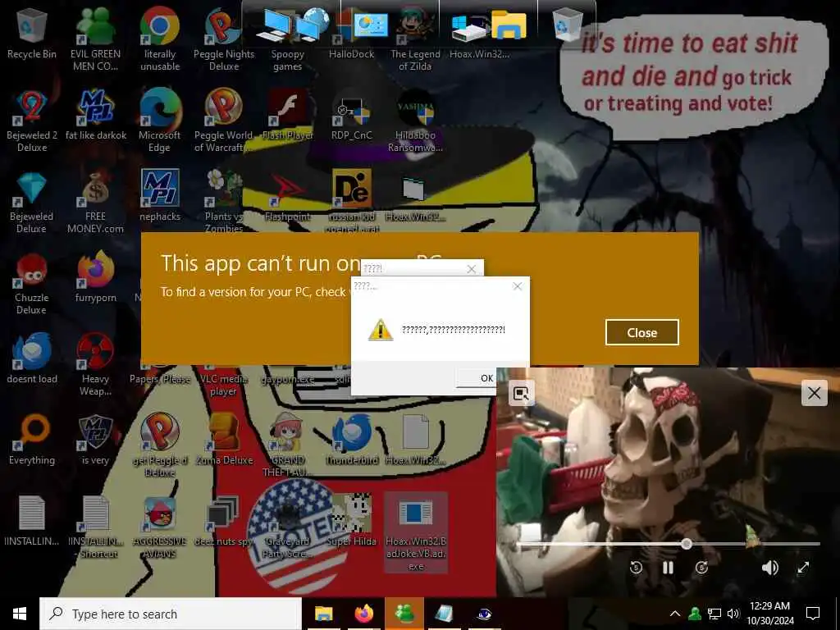
Task: Skip back in the skeleton video
Action: coord(636,568)
